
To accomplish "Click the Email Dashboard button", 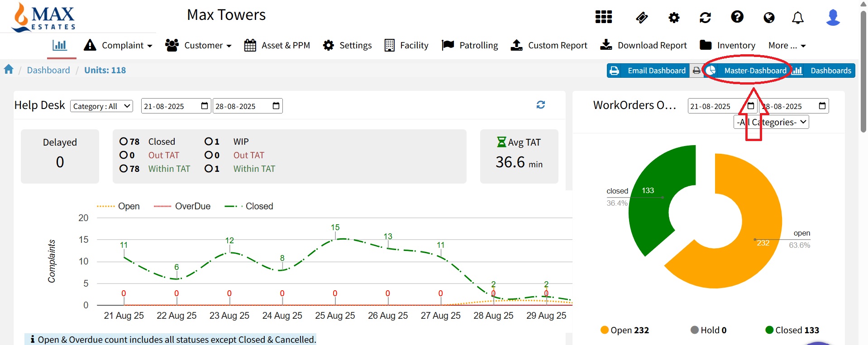I will (648, 71).
